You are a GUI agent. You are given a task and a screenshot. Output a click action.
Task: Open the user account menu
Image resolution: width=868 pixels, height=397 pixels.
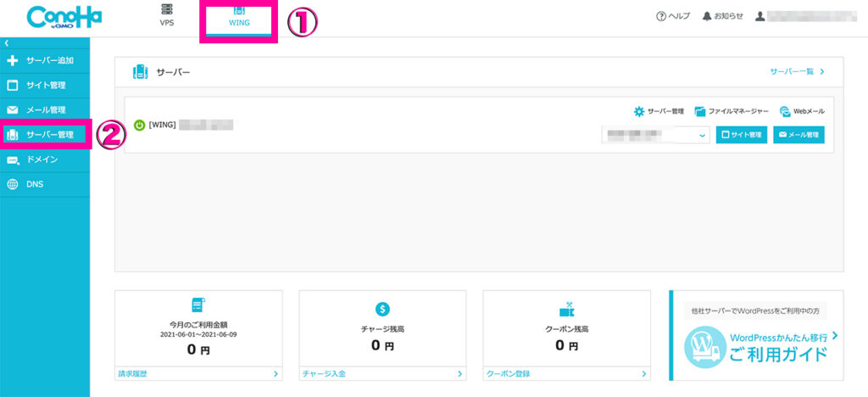[x=805, y=17]
